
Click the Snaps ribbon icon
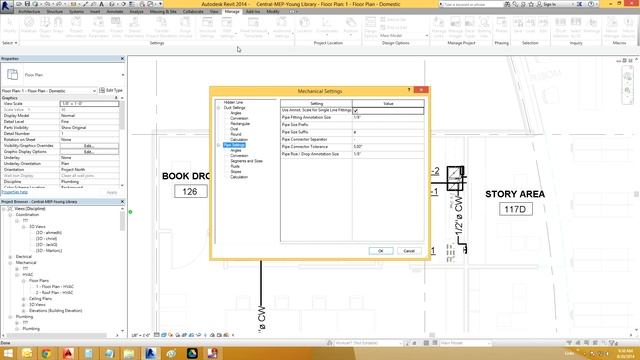58,25
